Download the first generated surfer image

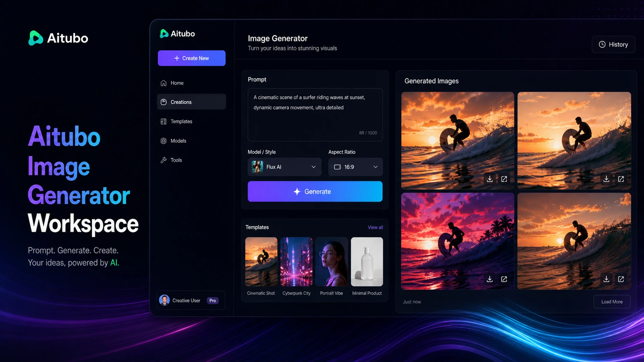coord(490,179)
